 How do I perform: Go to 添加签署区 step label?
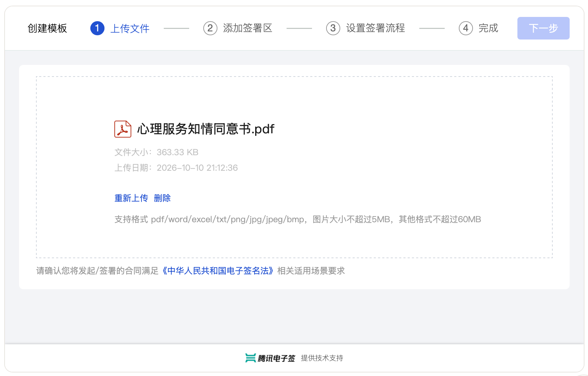pos(248,28)
